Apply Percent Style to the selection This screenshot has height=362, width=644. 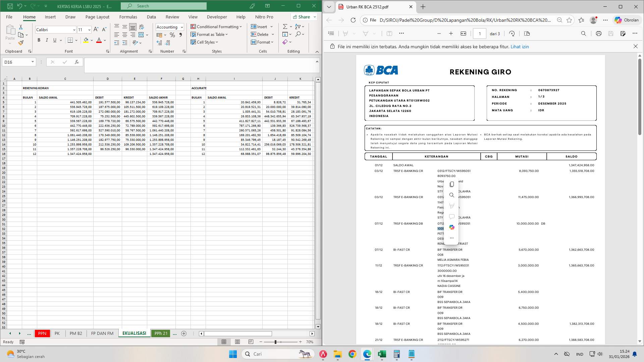pyautogui.click(x=172, y=35)
